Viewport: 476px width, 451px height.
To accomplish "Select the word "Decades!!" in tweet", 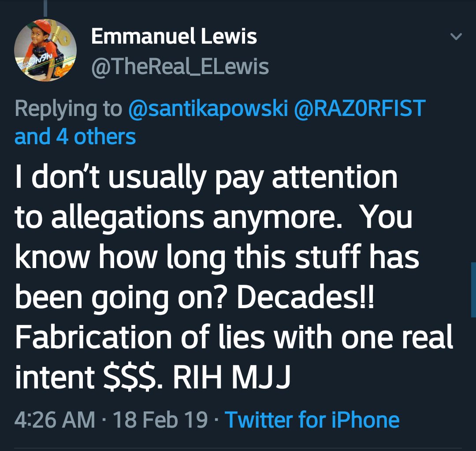I will pyautogui.click(x=306, y=297).
